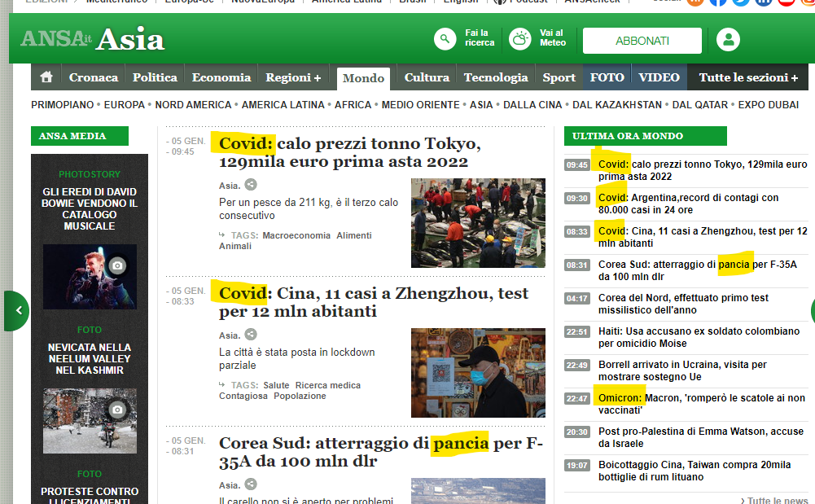Open Ultima Ora item about Haiti omicidio Moise
This screenshot has width=815, height=504.
coord(699,337)
